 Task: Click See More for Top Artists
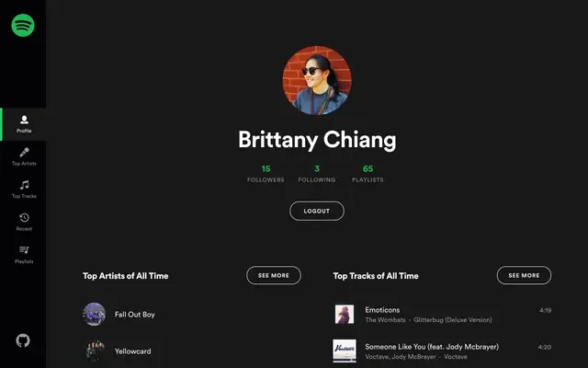(273, 275)
